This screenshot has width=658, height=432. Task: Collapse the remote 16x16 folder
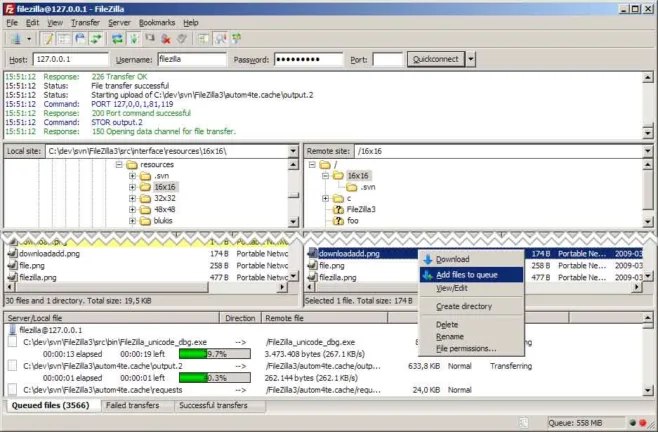[x=325, y=176]
